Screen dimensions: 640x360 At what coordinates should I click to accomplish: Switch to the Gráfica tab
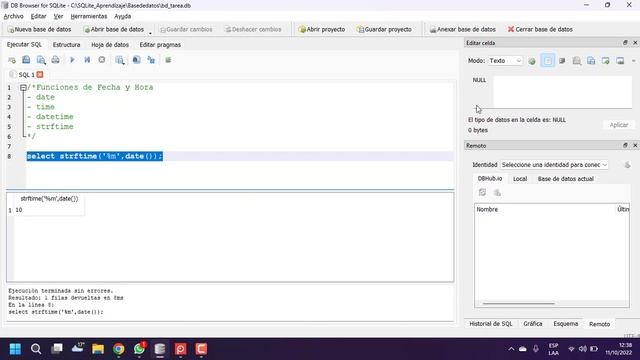pyautogui.click(x=533, y=324)
